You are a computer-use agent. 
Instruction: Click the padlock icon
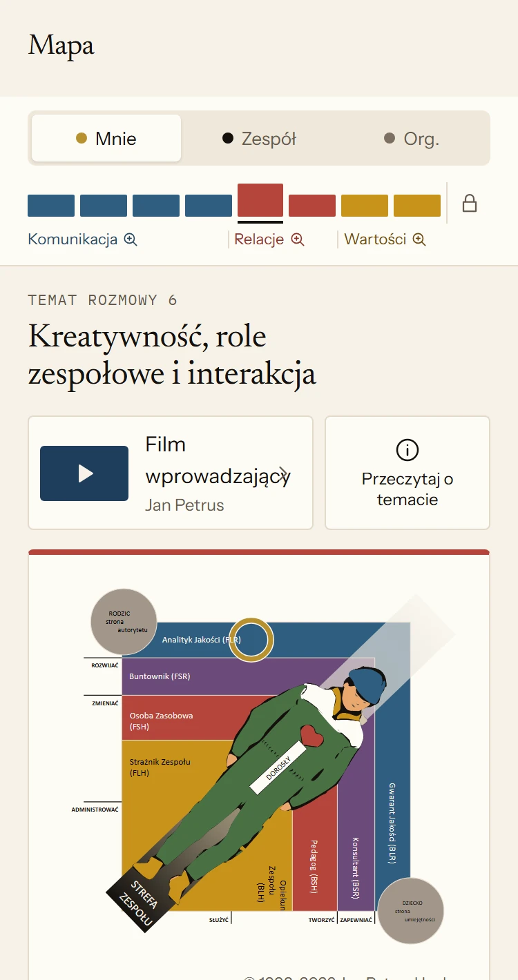pyautogui.click(x=470, y=204)
